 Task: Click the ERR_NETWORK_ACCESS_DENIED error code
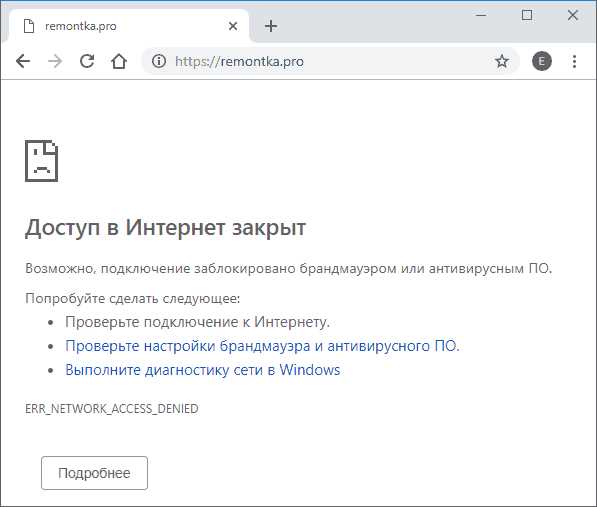(112, 408)
